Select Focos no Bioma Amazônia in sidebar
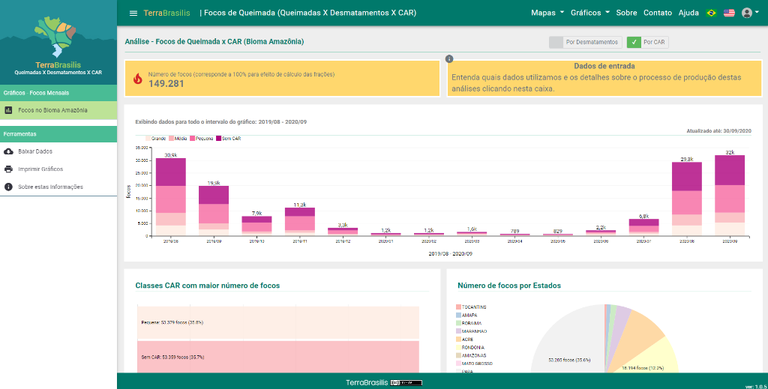Image resolution: width=768 pixels, height=389 pixels. pyautogui.click(x=58, y=110)
